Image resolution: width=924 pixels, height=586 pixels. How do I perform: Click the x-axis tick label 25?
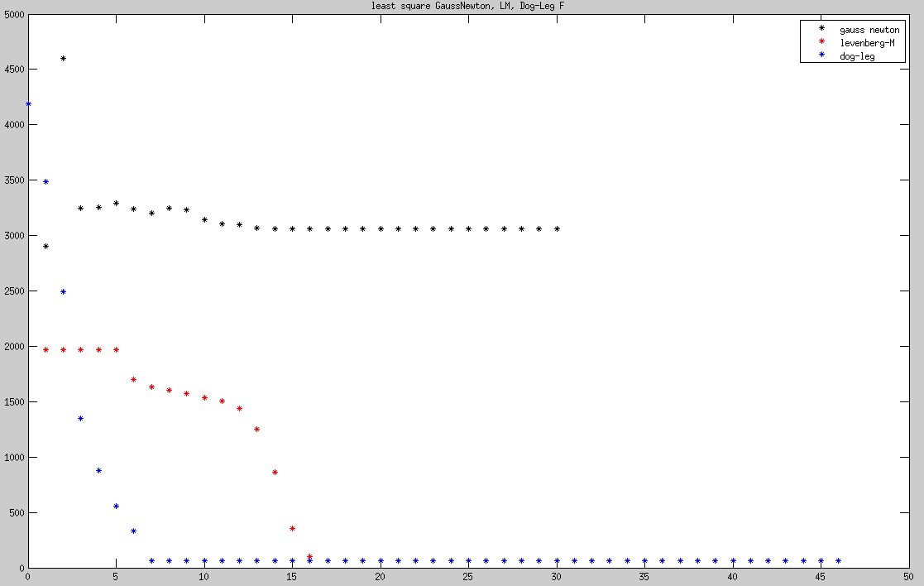(468, 577)
